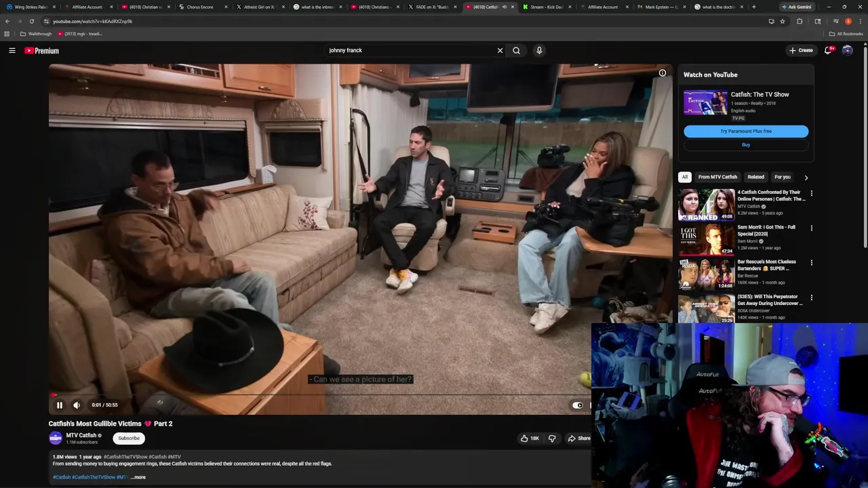
Task: Reload the current page
Action: [x=31, y=21]
